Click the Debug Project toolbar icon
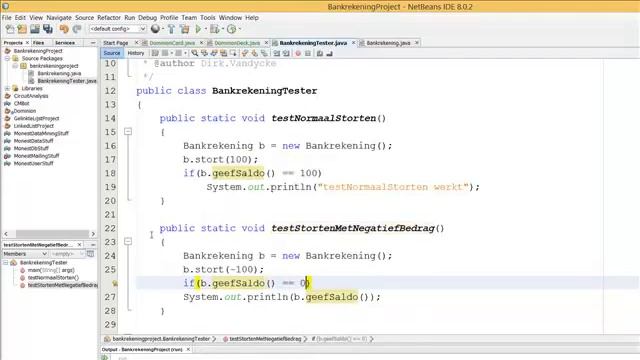 pos(214,29)
